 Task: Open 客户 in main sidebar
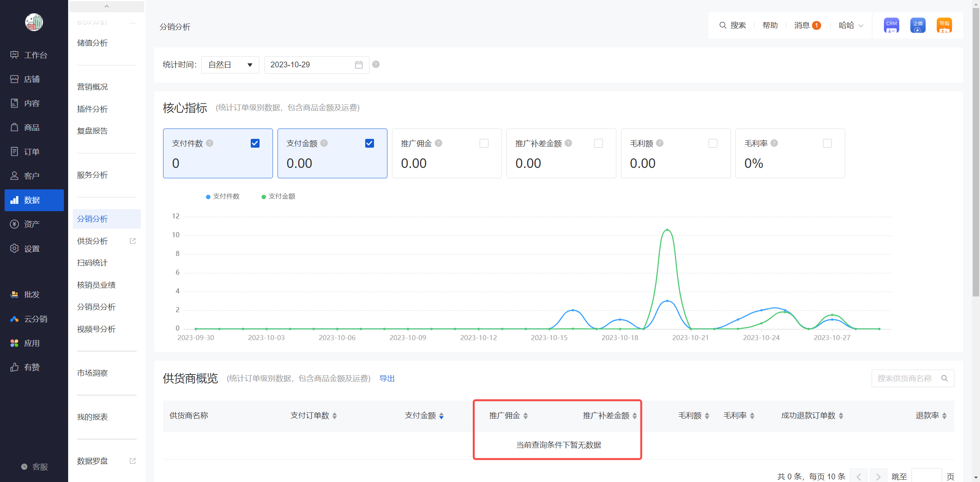pyautogui.click(x=34, y=176)
